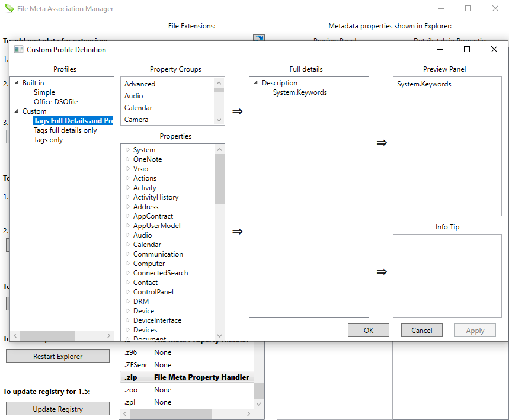
Task: Click the Update Registry button
Action: tap(57, 408)
